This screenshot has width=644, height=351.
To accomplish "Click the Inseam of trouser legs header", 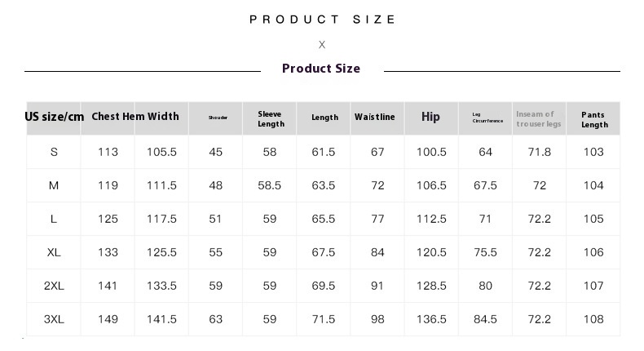I will click(x=539, y=119).
